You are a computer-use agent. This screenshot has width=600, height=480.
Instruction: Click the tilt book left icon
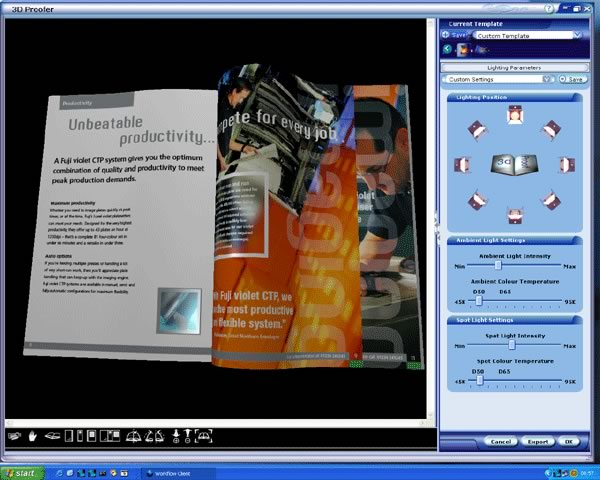[x=149, y=436]
